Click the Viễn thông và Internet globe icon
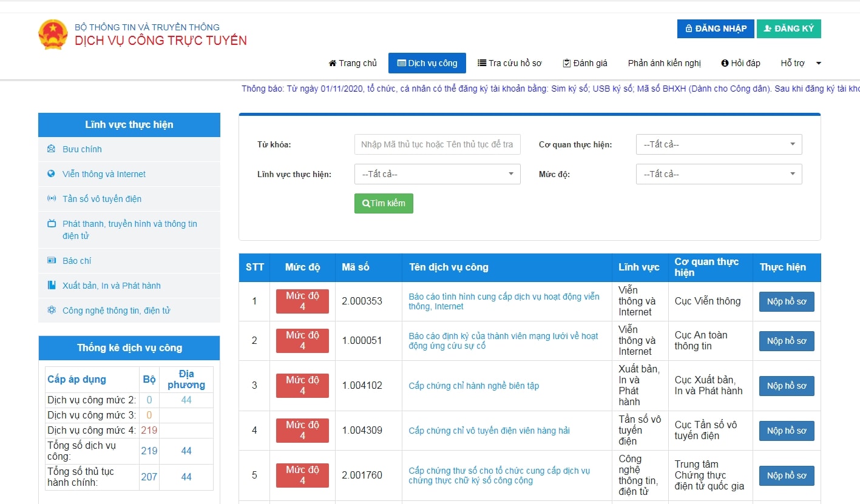 52,174
